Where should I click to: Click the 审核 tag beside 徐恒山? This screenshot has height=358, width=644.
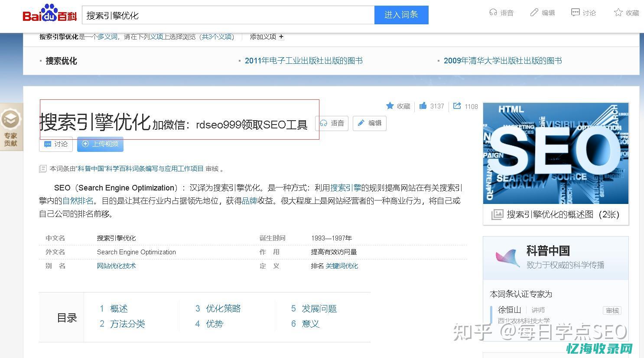(x=612, y=310)
